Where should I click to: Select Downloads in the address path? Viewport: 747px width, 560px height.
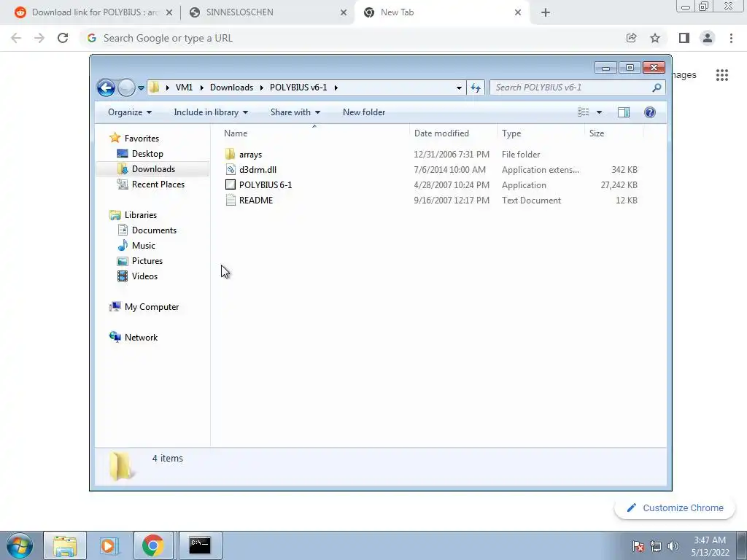[x=231, y=87]
